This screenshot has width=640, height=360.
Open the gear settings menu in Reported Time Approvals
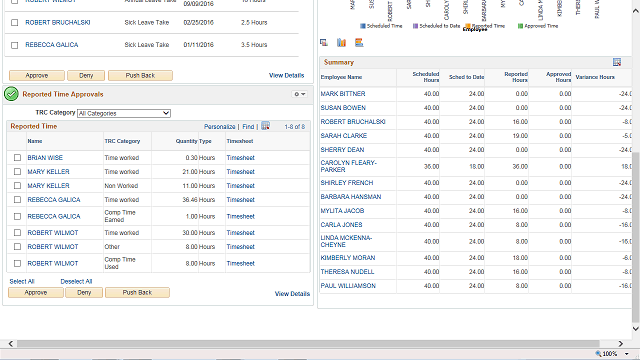(300, 94)
